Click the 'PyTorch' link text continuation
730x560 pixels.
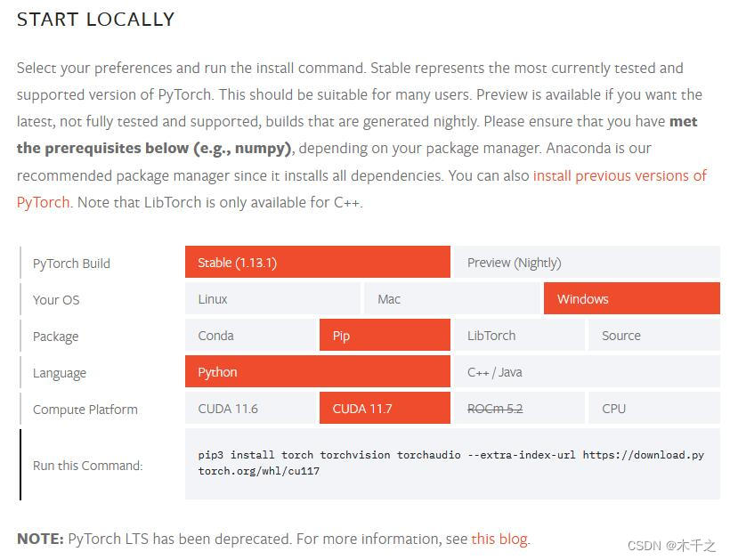(43, 202)
